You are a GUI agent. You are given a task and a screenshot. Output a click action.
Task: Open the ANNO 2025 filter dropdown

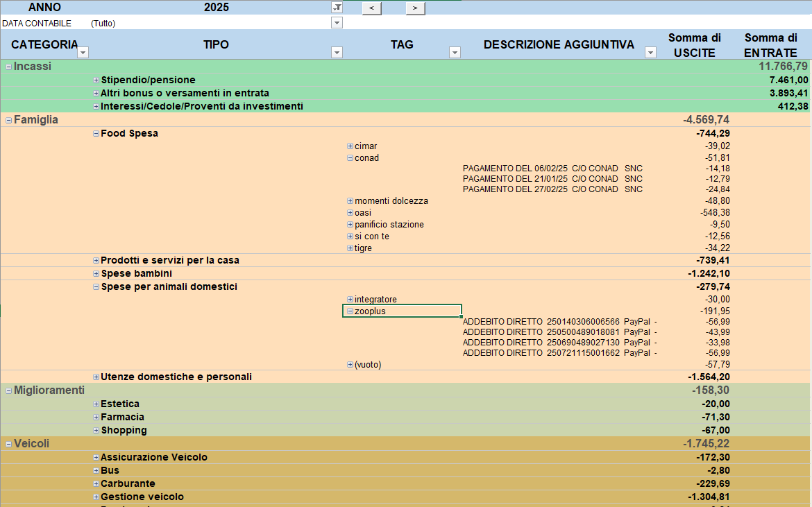coord(337,8)
